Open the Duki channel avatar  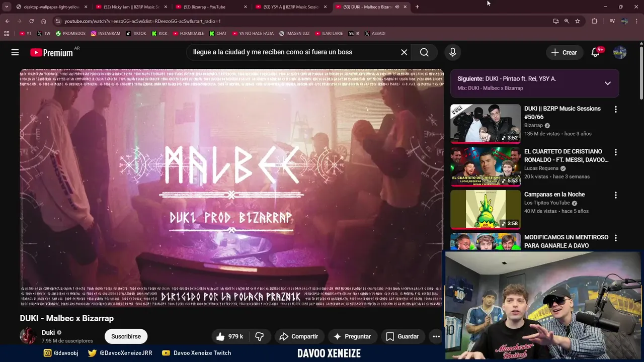[x=28, y=336]
